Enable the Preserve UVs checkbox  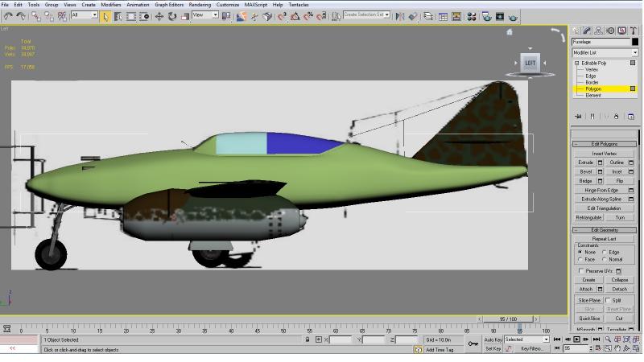click(x=581, y=271)
